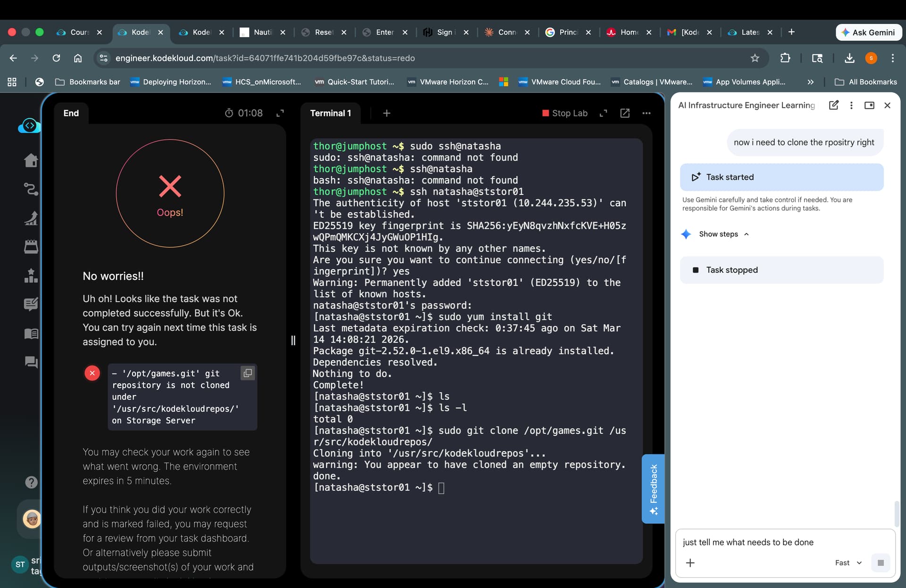Viewport: 906px width, 588px height.
Task: Start a new Gemini chat
Action: tap(833, 105)
